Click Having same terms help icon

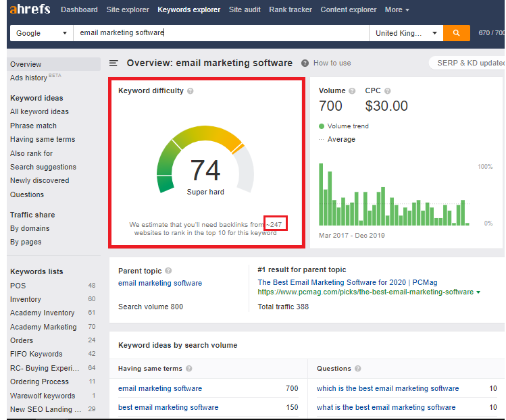point(189,369)
